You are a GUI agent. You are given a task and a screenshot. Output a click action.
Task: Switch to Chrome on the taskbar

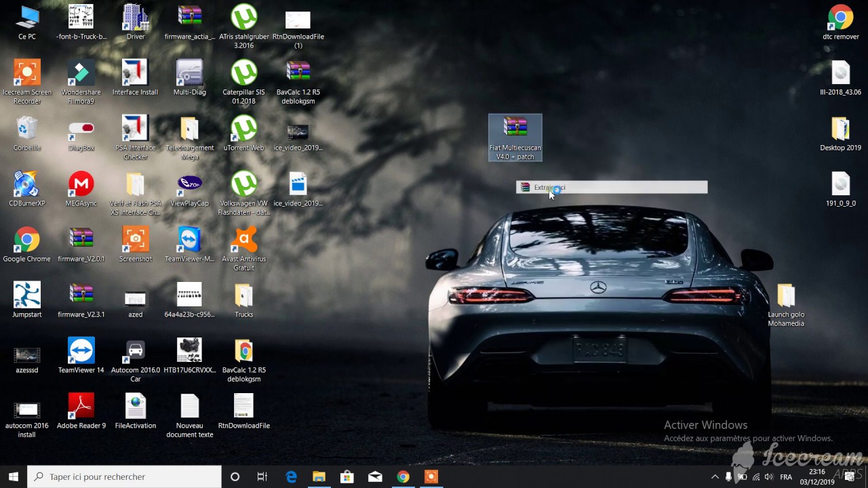tap(403, 476)
